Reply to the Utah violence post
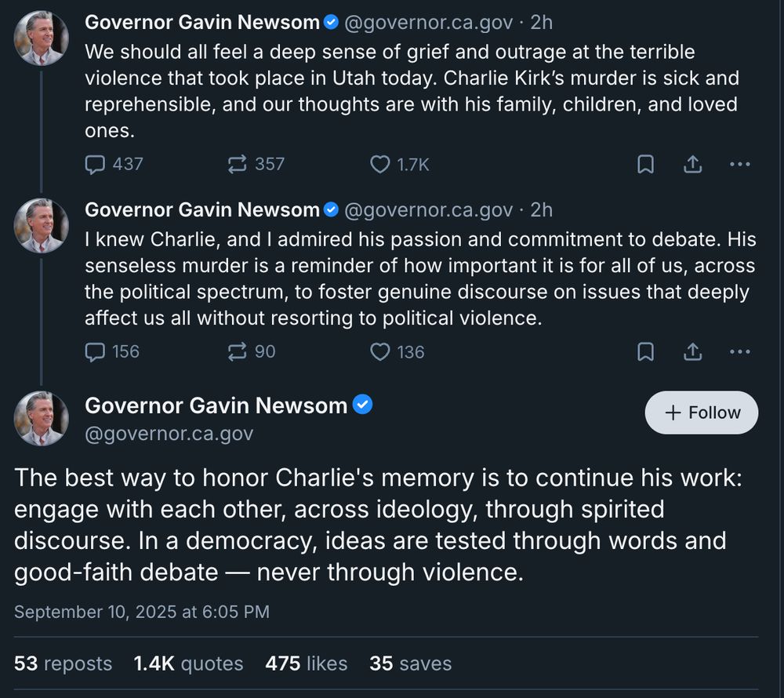Screen dimensions: 784x698 tap(95, 164)
